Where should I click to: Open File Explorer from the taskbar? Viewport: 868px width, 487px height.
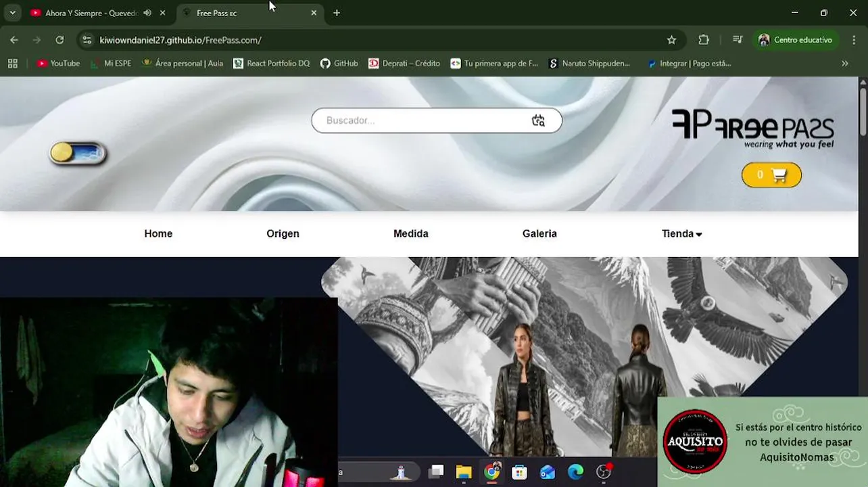click(464, 472)
